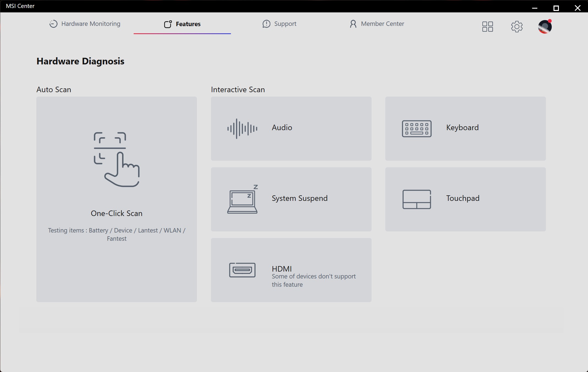Click the user profile avatar
The image size is (588, 372).
click(x=545, y=27)
